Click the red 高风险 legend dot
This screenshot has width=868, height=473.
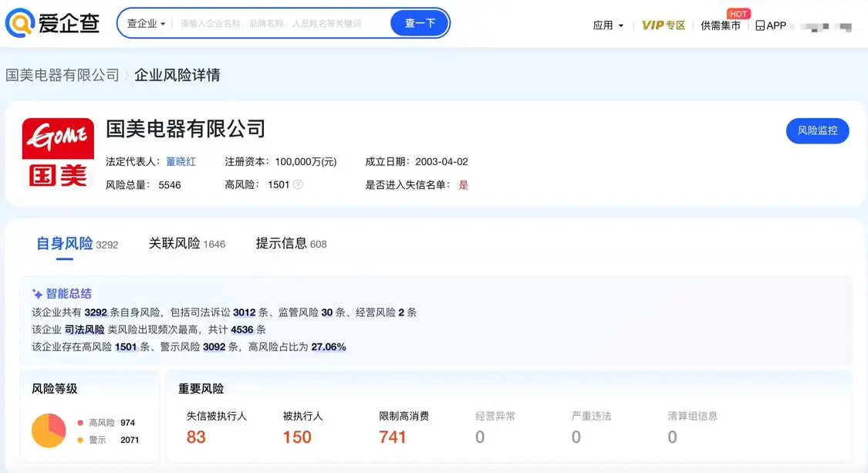[80, 423]
